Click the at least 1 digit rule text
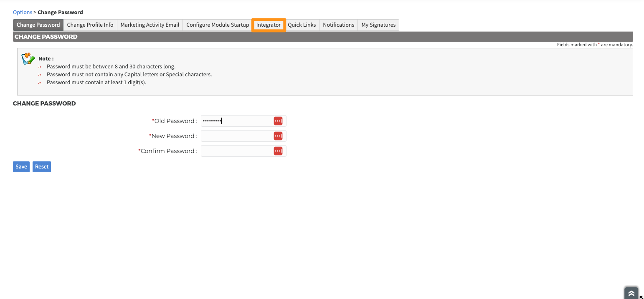644x299 pixels. click(x=96, y=83)
